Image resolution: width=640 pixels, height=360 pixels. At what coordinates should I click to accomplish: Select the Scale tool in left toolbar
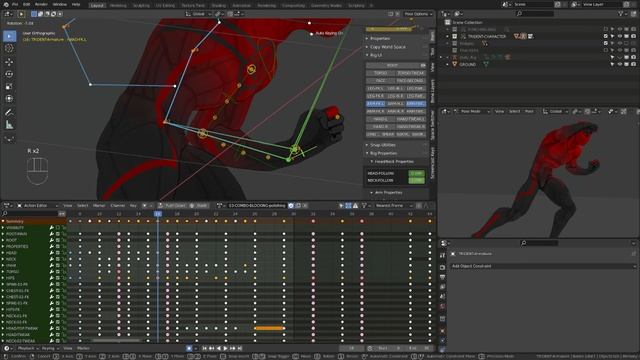coord(9,87)
